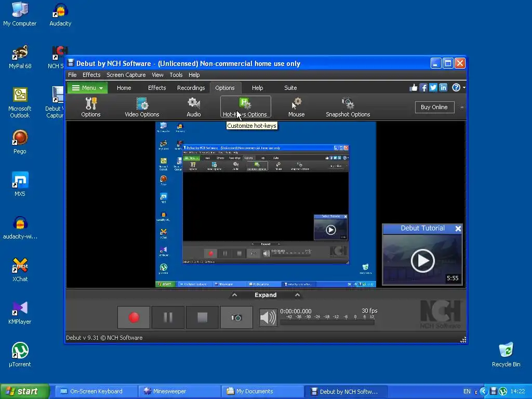Open Mouse settings toolbar icon

pos(296,107)
